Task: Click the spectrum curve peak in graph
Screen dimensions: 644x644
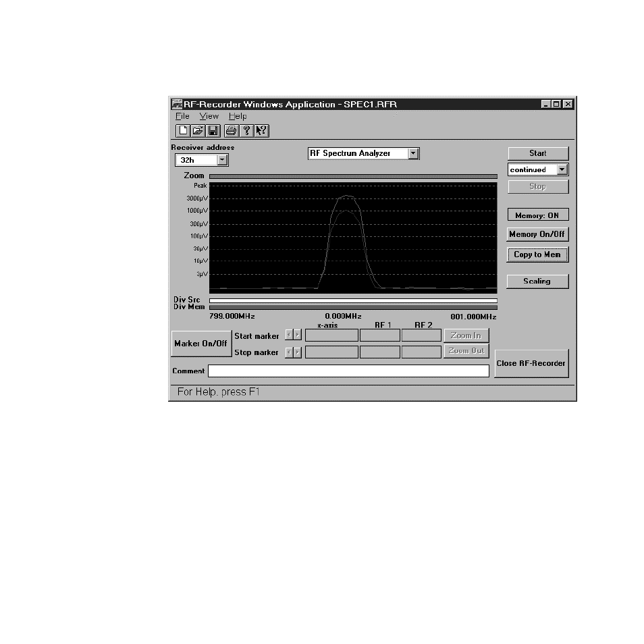Action: tap(347, 196)
